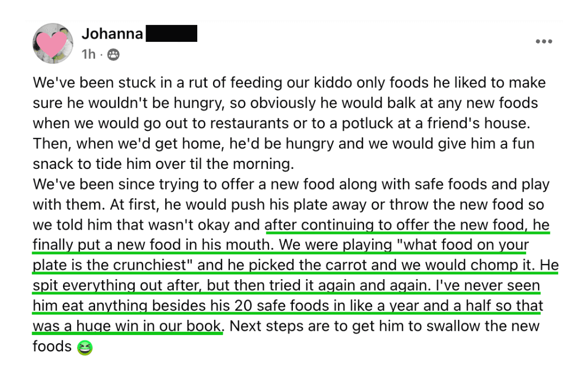Click the quoted text "what food on your"

coord(462,245)
